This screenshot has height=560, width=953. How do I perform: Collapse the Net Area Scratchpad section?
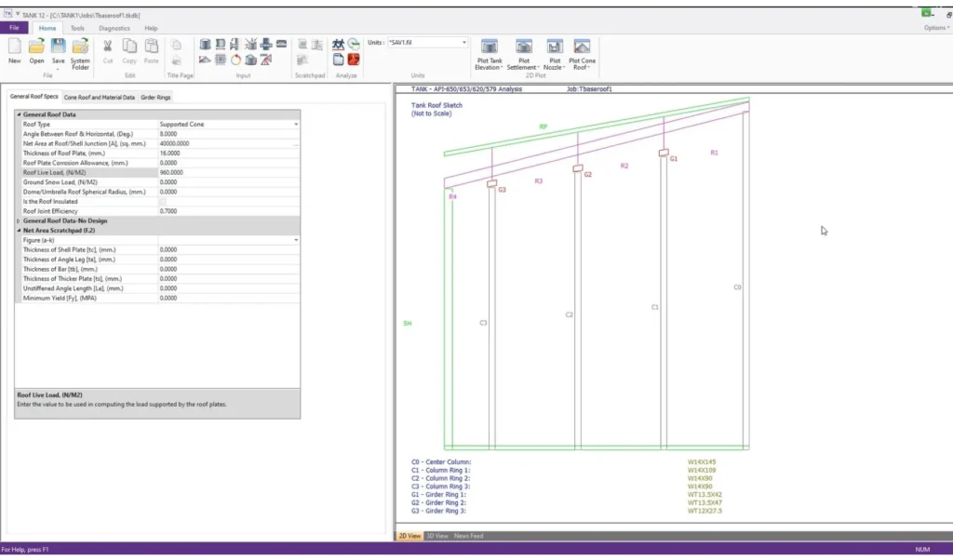coord(19,230)
